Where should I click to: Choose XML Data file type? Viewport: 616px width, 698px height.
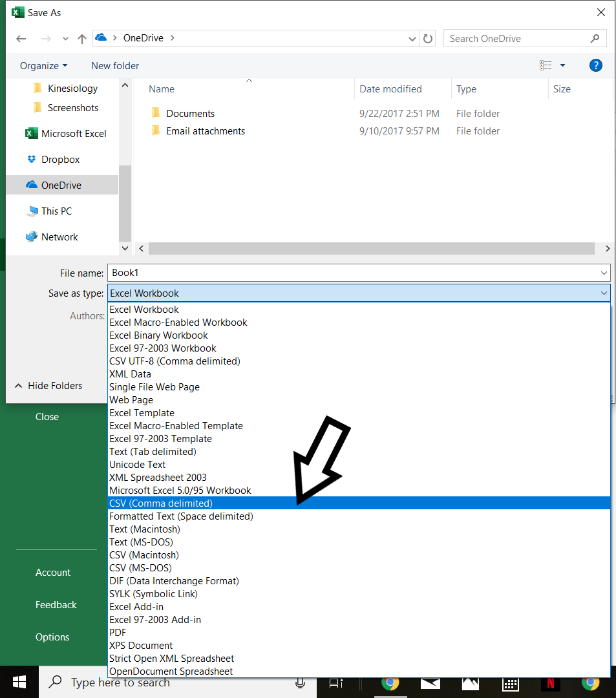coord(359,374)
